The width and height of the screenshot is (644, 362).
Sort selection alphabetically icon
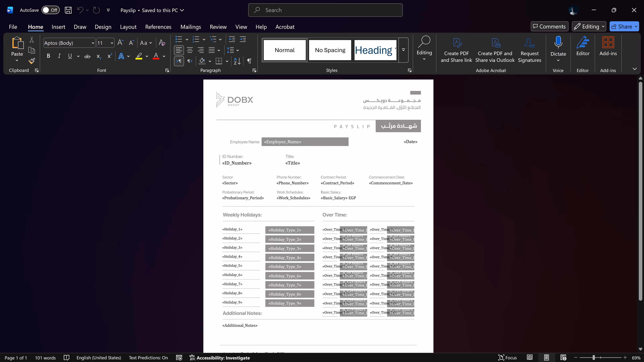[x=237, y=61]
